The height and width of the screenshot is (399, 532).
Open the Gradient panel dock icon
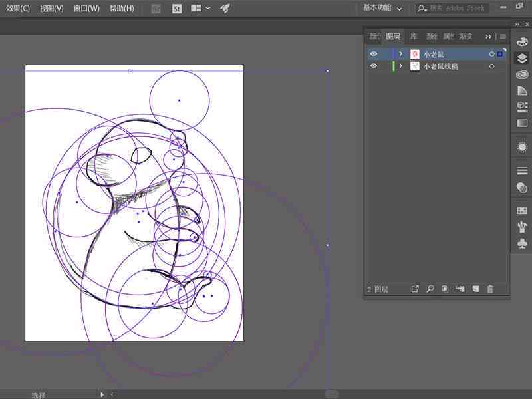522,123
